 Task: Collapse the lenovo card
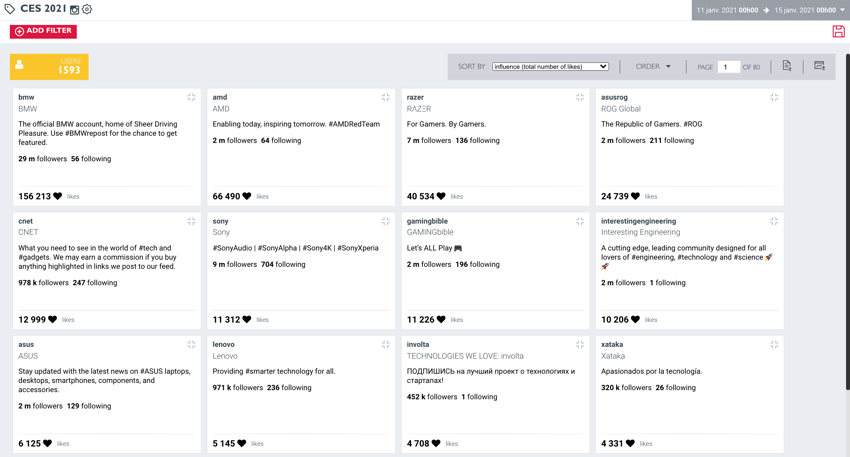385,345
